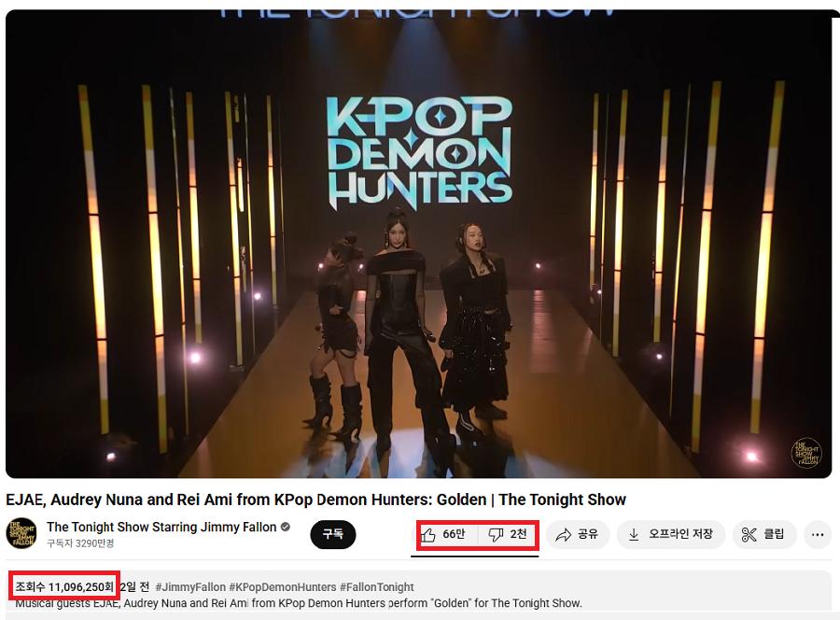Open the three-dot more actions menu
Viewport: 840px width, 620px height.
[x=818, y=534]
